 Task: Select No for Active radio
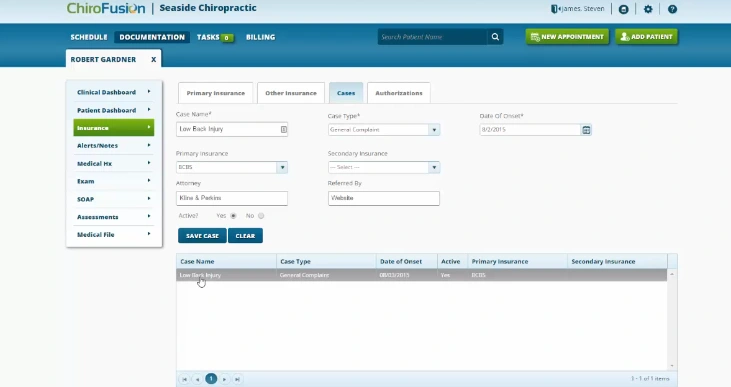(261, 216)
